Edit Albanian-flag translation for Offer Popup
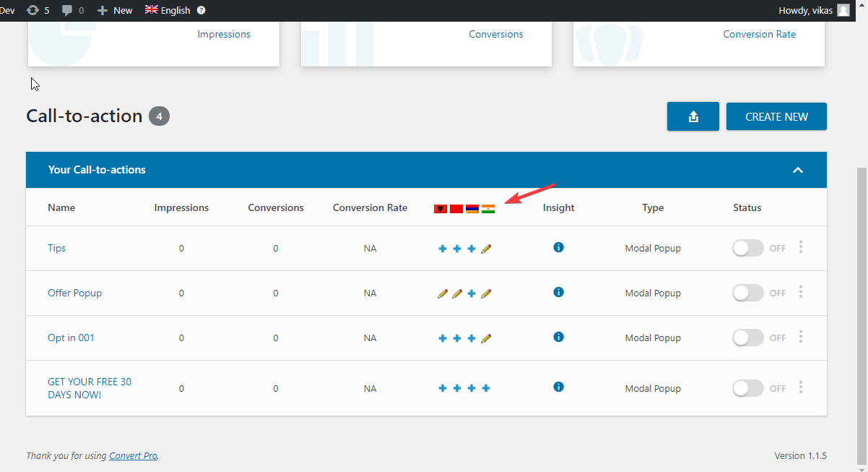 coord(443,293)
